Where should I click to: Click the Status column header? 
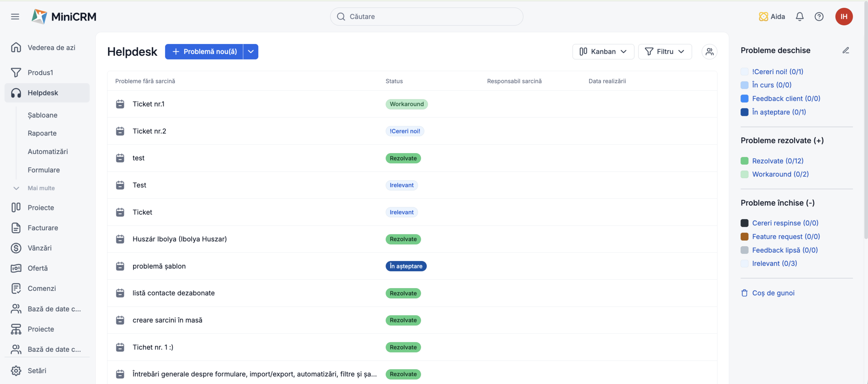(x=394, y=81)
